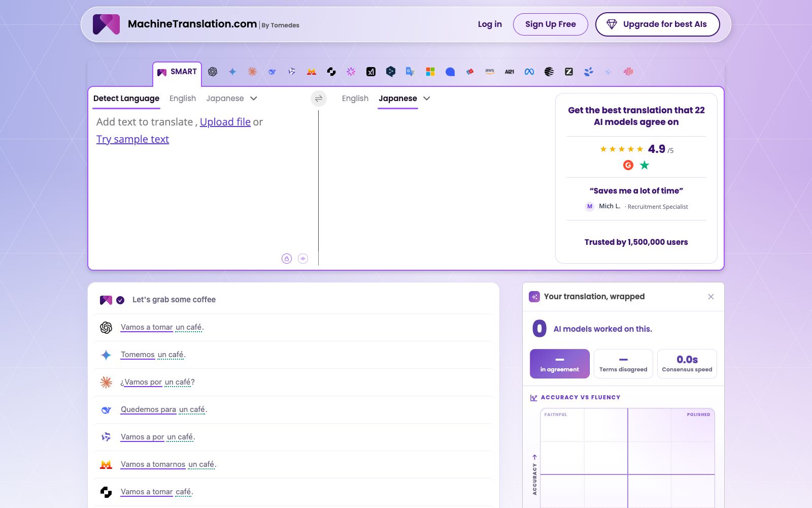The image size is (812, 508).
Task: Expand the source language dropdown chevron
Action: coord(254,99)
